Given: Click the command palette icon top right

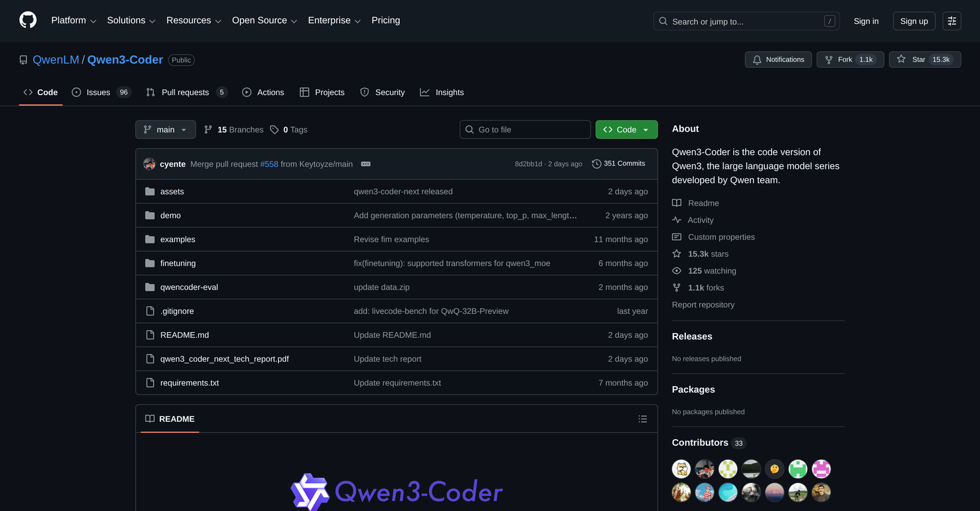Looking at the screenshot, I should 951,21.
